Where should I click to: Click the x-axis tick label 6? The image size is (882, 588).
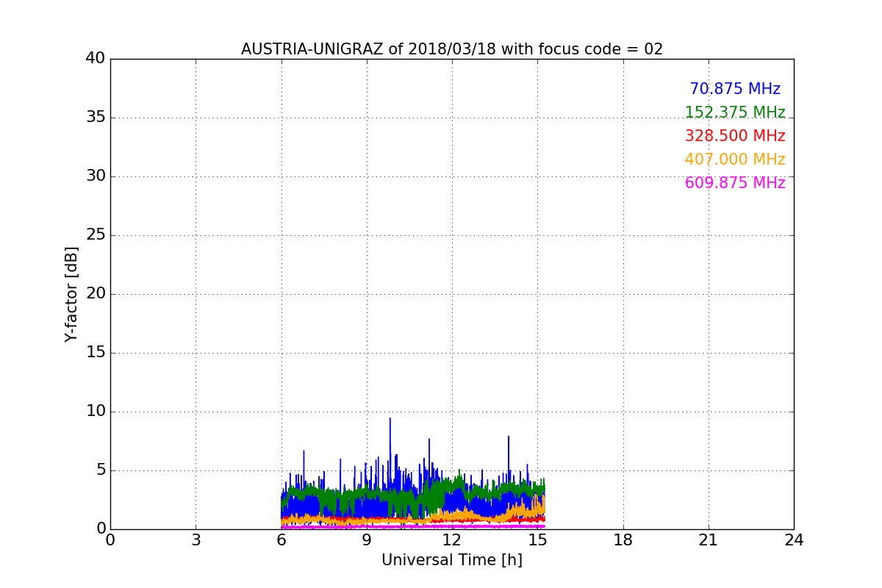[x=282, y=540]
